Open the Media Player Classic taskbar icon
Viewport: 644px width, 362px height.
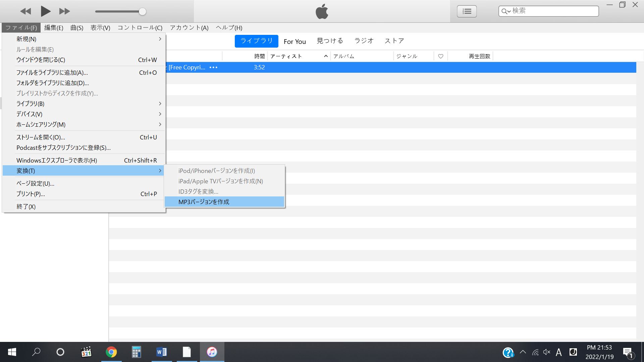[x=86, y=352]
